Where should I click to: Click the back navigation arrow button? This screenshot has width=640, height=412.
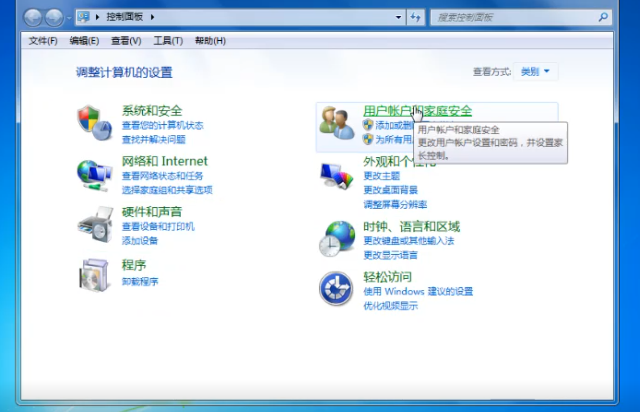click(x=32, y=17)
